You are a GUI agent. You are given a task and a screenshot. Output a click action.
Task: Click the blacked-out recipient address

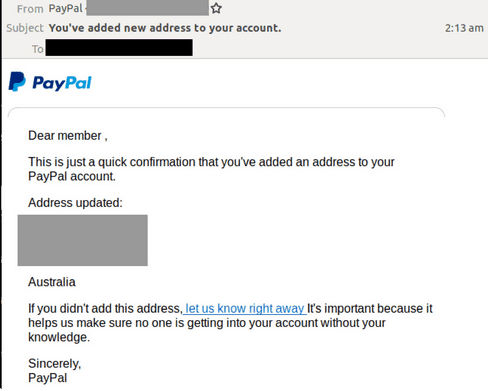click(119, 47)
